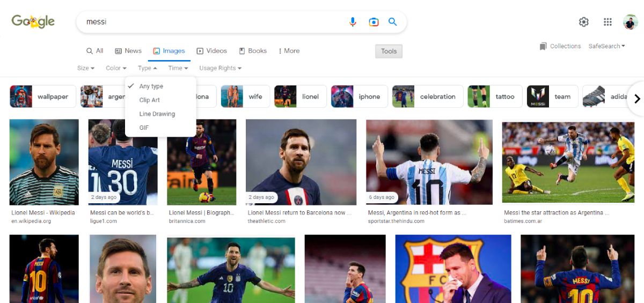Image resolution: width=644 pixels, height=303 pixels.
Task: Open 'Lionel Messi return to Barcelona' link
Action: 300,213
